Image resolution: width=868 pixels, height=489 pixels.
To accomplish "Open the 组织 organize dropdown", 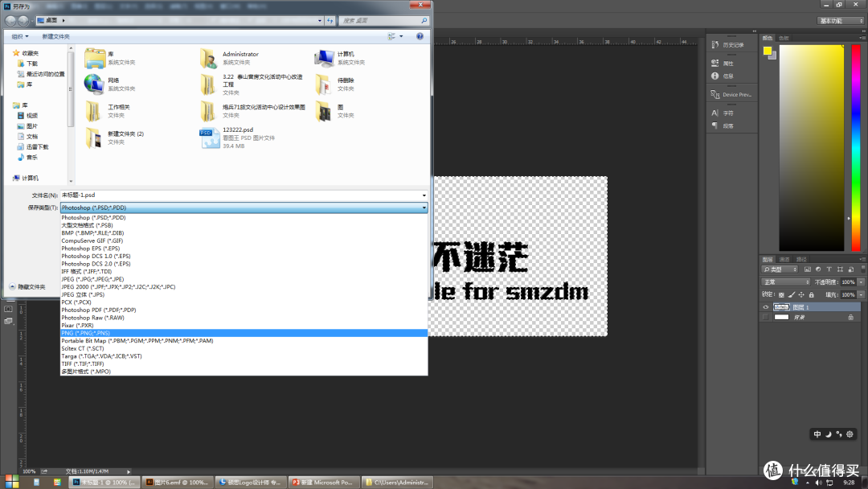I will click(x=20, y=36).
